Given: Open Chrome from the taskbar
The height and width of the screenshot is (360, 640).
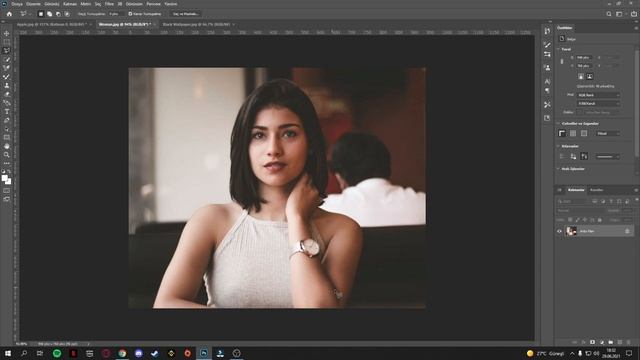Looking at the screenshot, I should click(x=122, y=353).
